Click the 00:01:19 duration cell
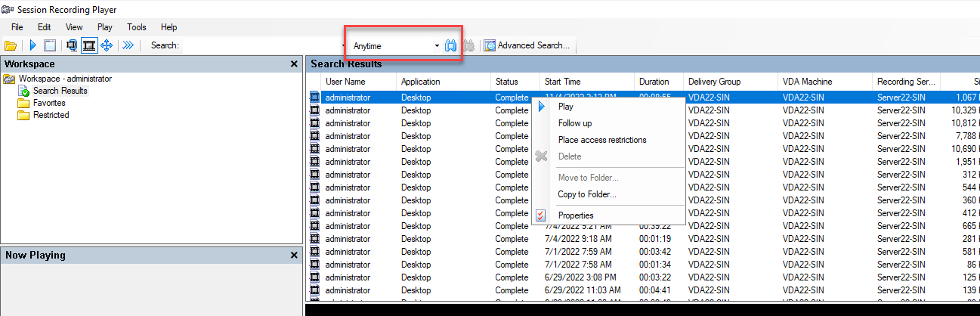 pos(654,239)
